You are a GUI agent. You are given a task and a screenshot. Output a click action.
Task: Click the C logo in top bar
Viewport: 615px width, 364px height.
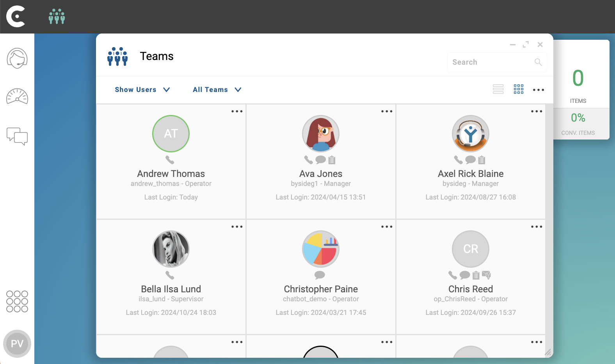(x=16, y=16)
